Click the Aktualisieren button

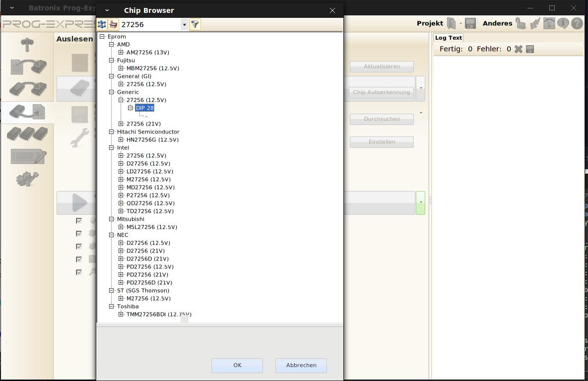click(382, 66)
